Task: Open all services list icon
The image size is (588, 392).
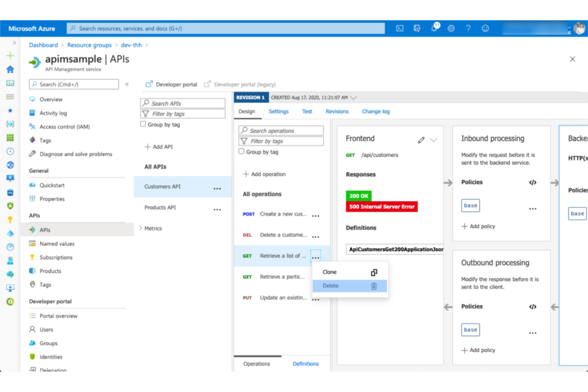Action: click(10, 97)
